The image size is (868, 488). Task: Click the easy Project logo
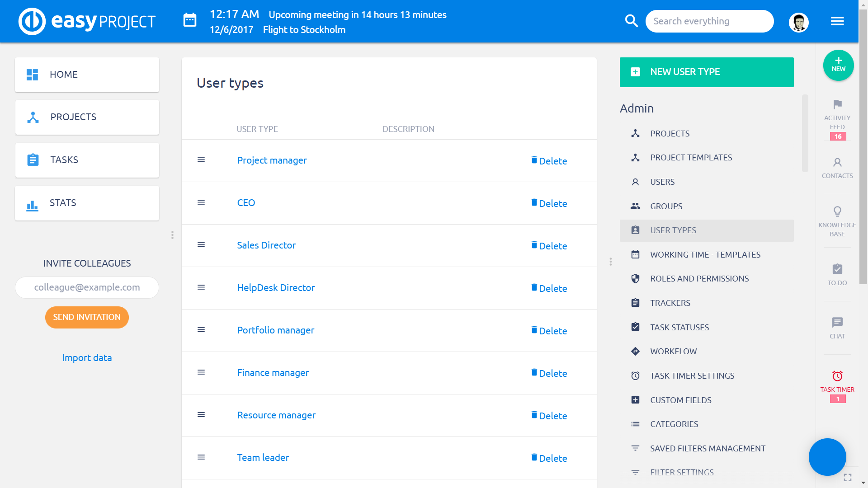point(87,21)
